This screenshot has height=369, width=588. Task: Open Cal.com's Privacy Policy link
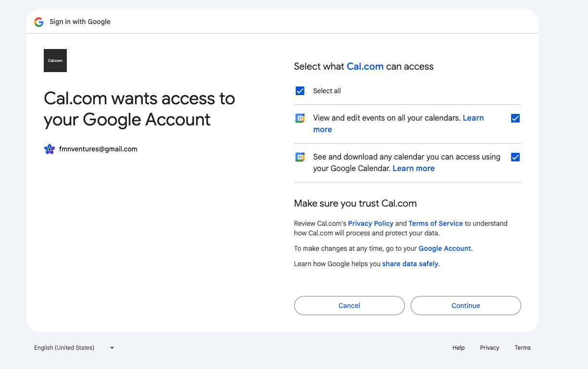coord(371,223)
